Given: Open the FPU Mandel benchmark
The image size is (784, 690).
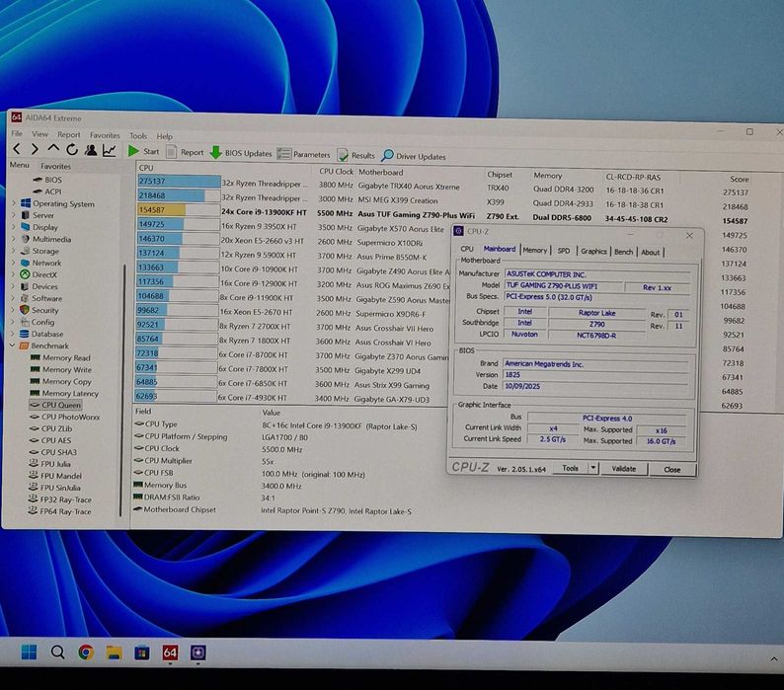Looking at the screenshot, I should [x=55, y=476].
